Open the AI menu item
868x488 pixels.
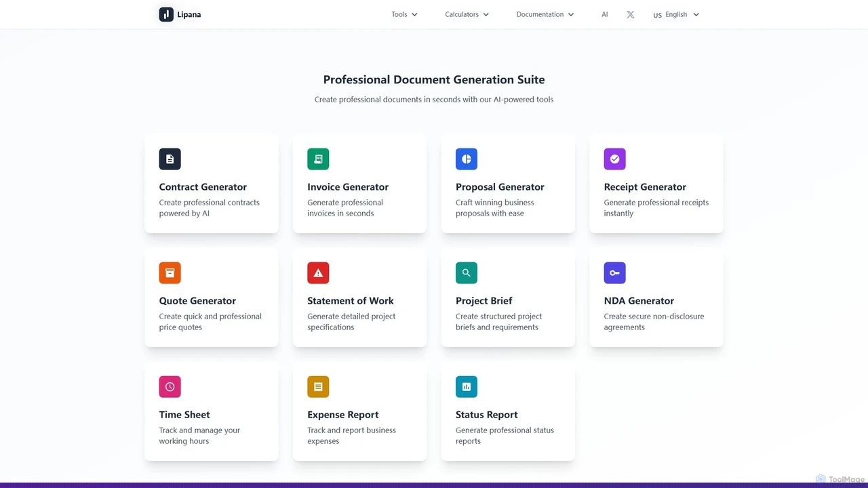[605, 14]
